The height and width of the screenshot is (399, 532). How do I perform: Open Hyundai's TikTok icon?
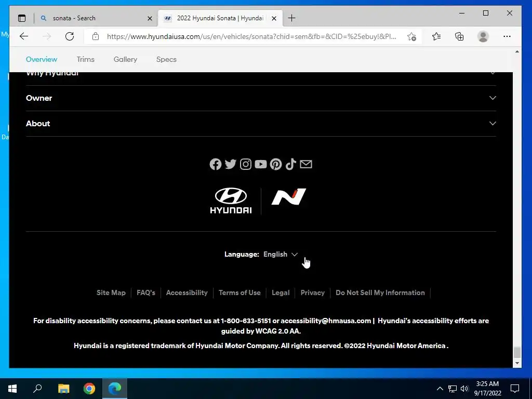291,164
